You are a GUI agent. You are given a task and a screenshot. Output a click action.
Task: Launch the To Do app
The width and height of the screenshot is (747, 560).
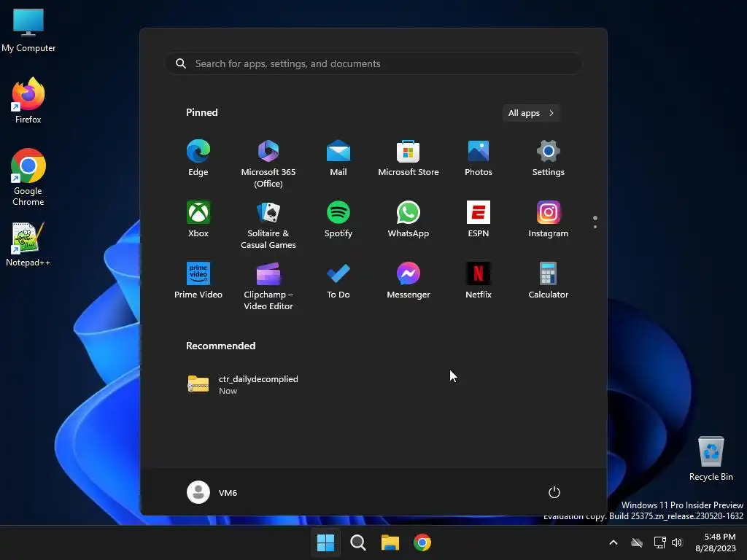click(x=338, y=281)
